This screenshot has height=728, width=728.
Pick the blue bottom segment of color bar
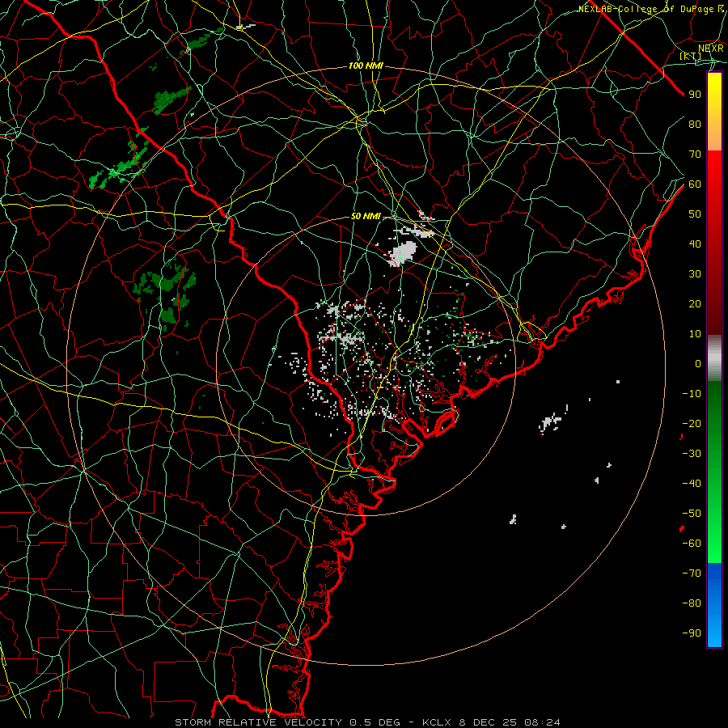pyautogui.click(x=714, y=605)
